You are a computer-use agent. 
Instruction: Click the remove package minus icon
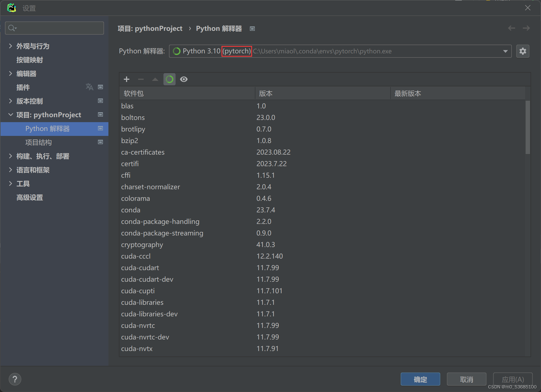click(x=141, y=79)
